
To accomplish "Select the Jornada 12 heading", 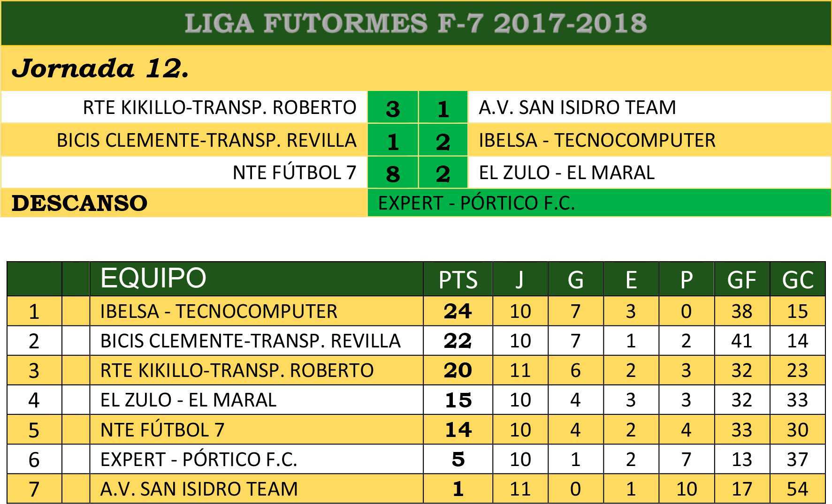I will click(100, 69).
